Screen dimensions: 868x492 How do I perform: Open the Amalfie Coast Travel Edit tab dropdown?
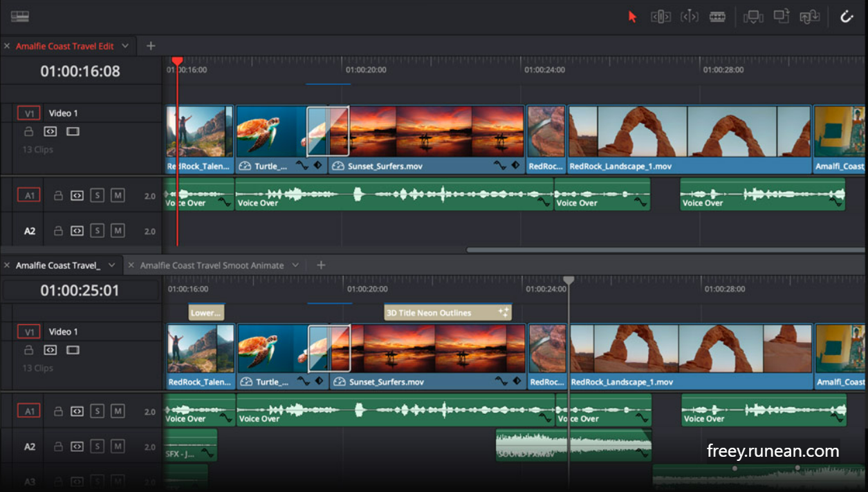(x=125, y=46)
